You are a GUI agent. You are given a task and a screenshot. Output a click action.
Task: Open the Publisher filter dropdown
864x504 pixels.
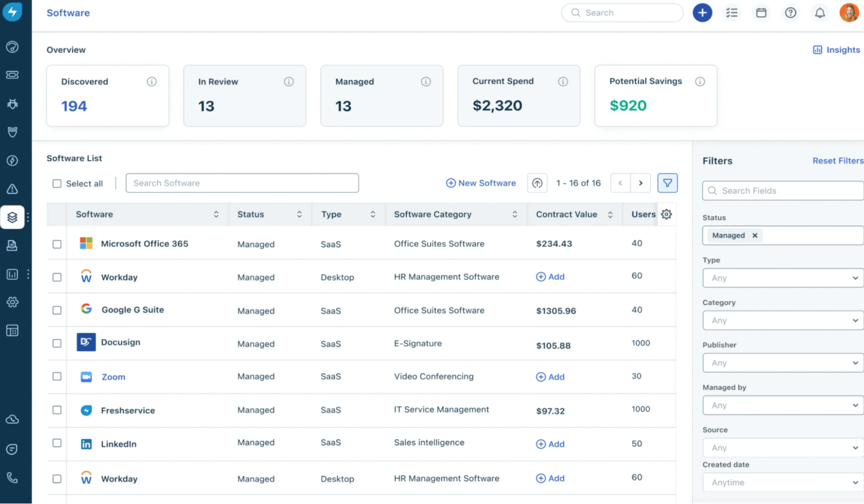[783, 362]
